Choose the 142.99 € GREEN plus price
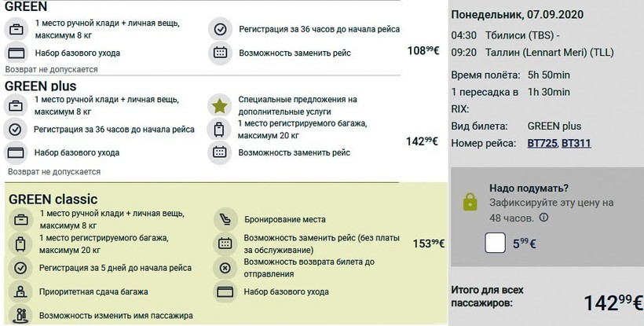Viewport: 644px width, 326px height. point(422,141)
